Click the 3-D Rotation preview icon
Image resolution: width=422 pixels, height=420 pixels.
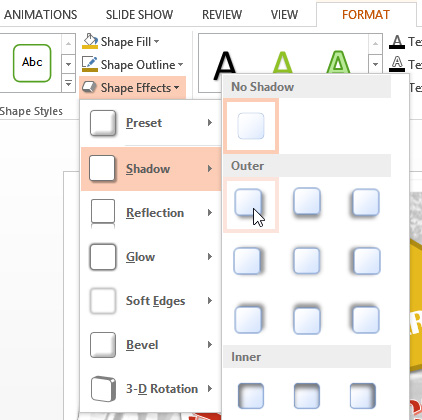coord(103,389)
